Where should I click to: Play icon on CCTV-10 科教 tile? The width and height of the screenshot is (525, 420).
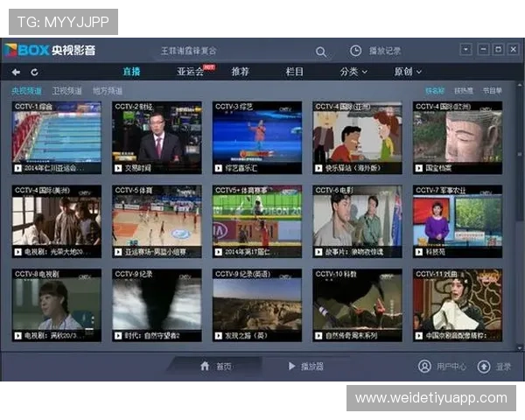coord(318,336)
